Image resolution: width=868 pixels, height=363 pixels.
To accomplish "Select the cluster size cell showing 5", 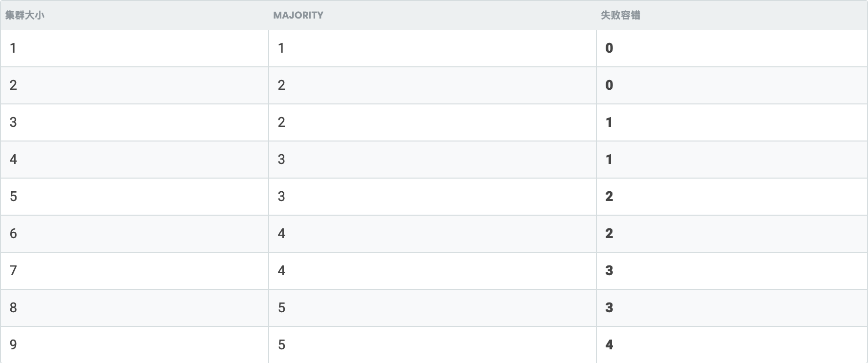I will tap(13, 197).
